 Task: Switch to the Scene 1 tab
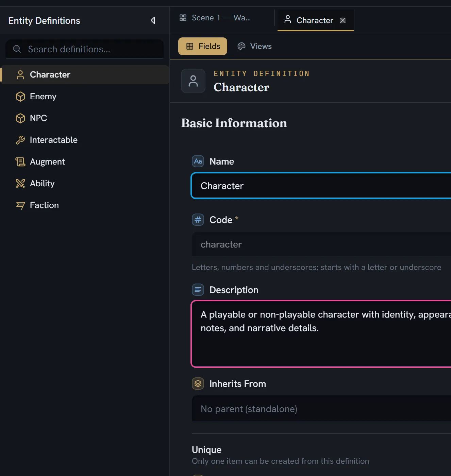coord(222,18)
